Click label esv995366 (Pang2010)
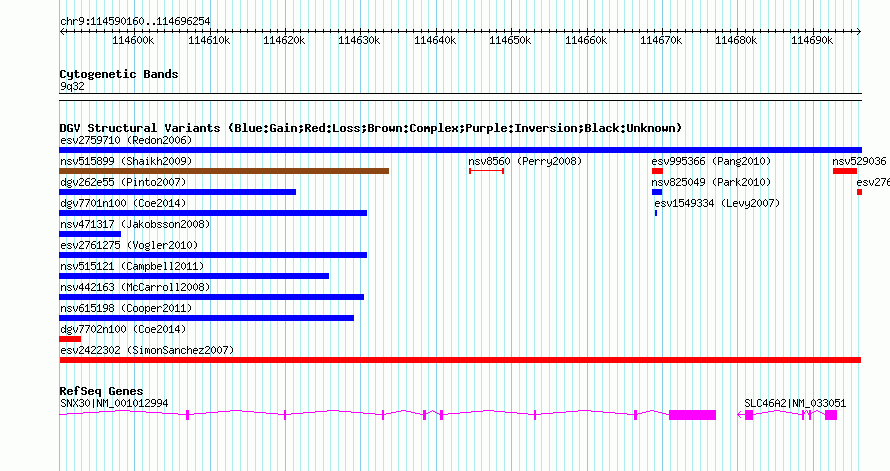This screenshot has width=890, height=471. [711, 161]
